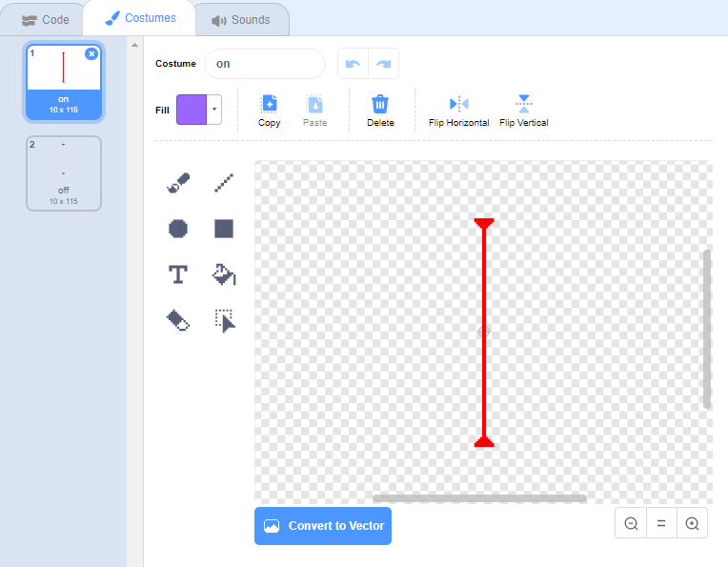Select the "off" costume thumbnail

pyautogui.click(x=63, y=172)
